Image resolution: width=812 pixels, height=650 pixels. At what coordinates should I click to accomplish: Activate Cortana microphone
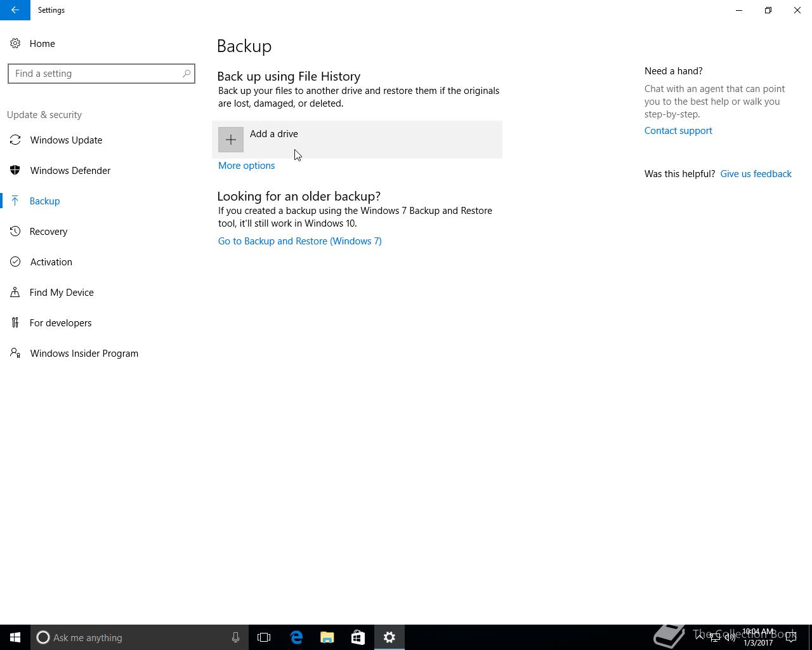coord(235,637)
